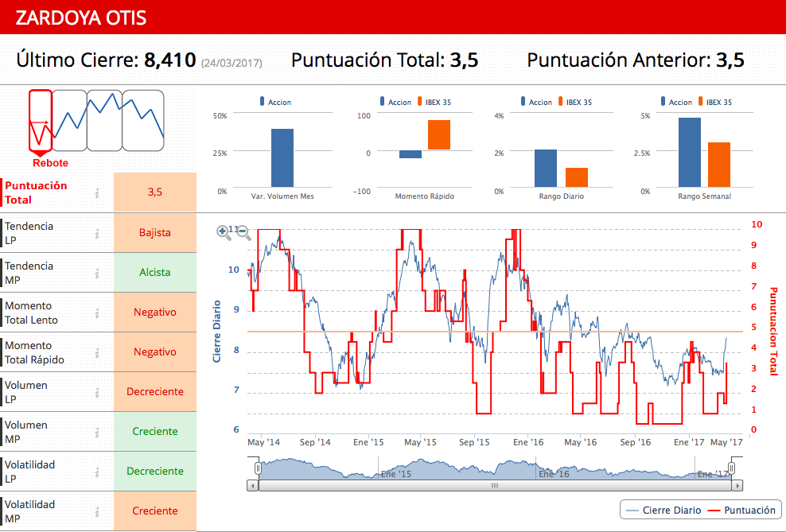Toggle Accion legend in Rango Semanal chart

coord(676,102)
